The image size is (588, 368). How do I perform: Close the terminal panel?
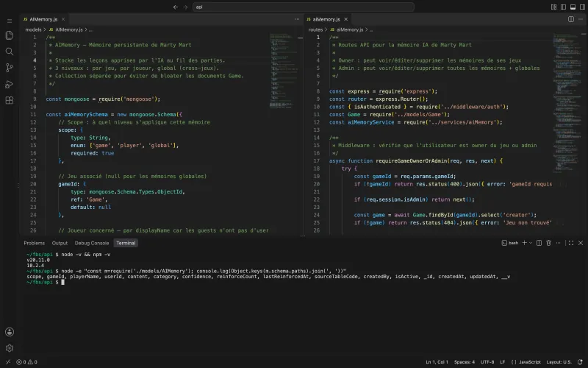581,243
